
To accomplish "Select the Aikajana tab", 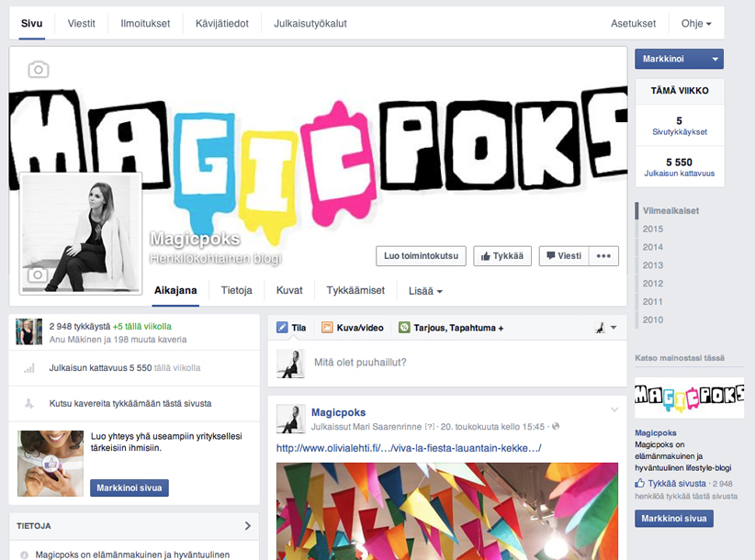I will [175, 291].
